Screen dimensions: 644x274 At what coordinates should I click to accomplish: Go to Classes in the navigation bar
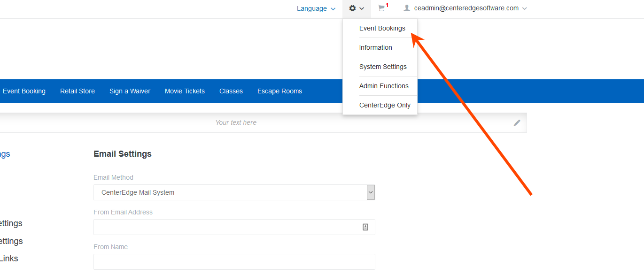tap(231, 91)
